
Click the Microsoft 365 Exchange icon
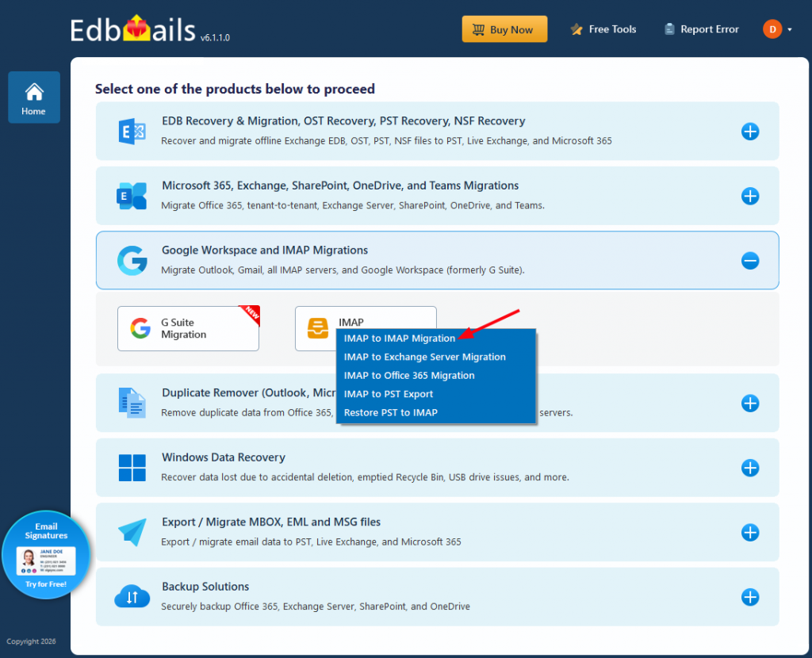[132, 196]
